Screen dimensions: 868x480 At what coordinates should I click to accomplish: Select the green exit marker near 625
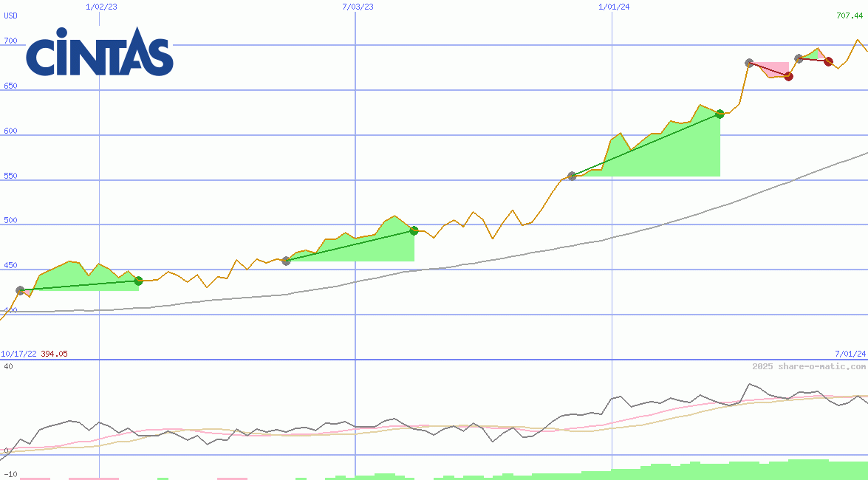coord(720,114)
